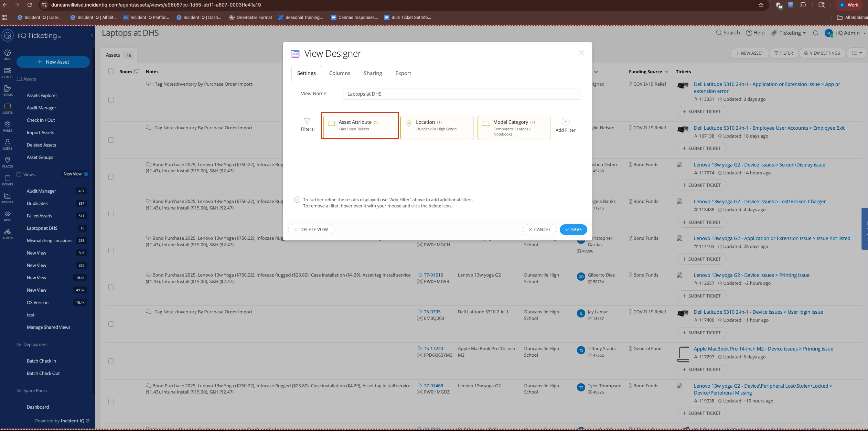Screen dimensions: 868x431
Task: Open the Users sidebar icon
Action: 8,144
